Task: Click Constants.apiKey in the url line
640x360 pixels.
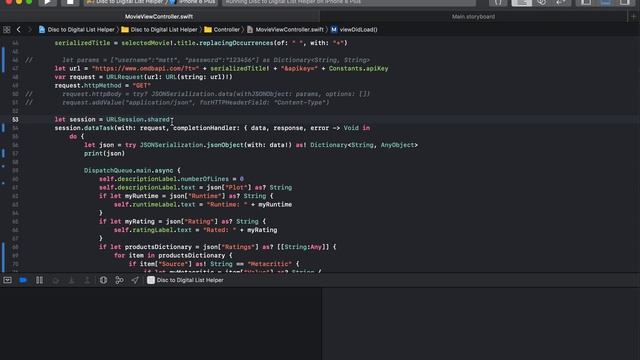Action: (358, 69)
